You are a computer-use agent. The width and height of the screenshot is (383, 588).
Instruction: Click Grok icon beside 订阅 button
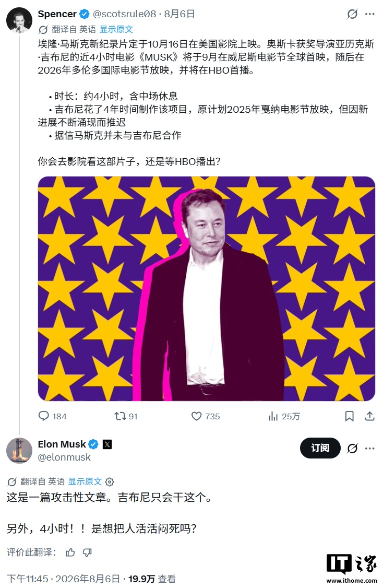pyautogui.click(x=352, y=448)
